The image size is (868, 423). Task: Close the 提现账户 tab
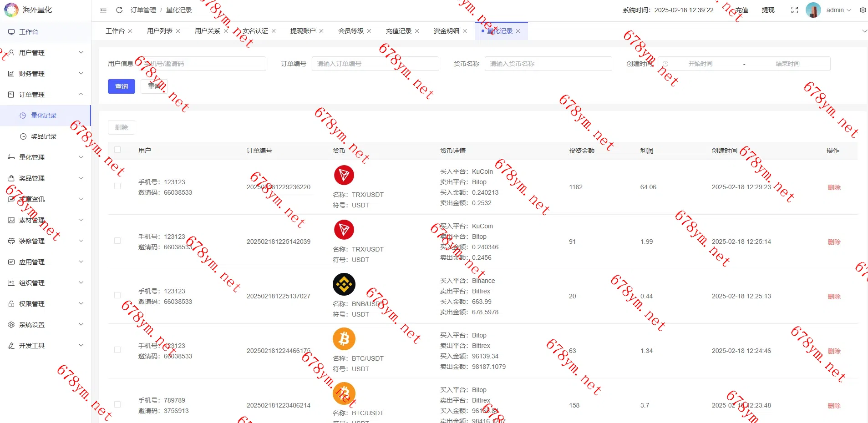tap(321, 31)
